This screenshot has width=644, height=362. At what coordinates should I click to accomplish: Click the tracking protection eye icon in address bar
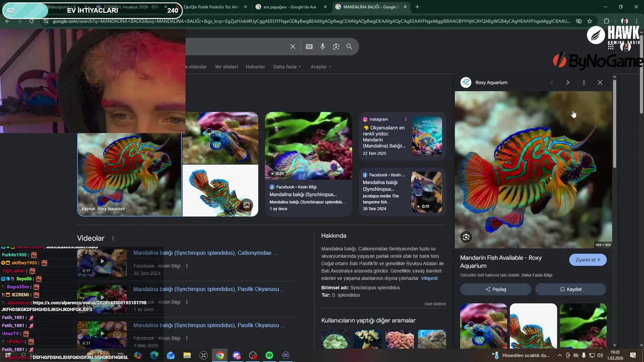pos(579,21)
